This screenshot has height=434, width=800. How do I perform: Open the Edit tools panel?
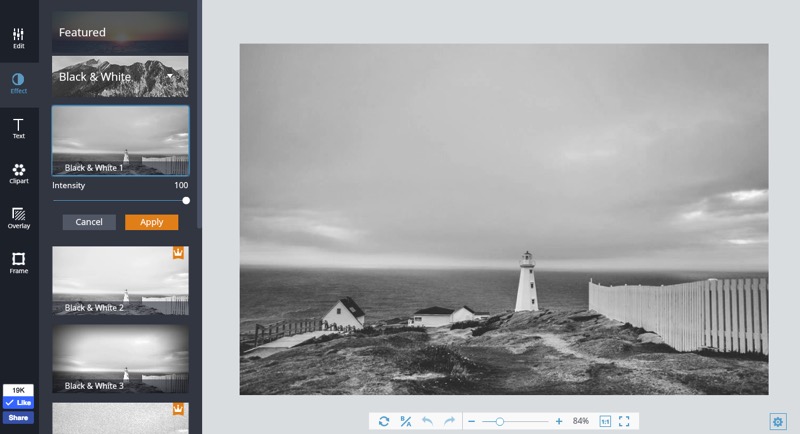point(18,38)
